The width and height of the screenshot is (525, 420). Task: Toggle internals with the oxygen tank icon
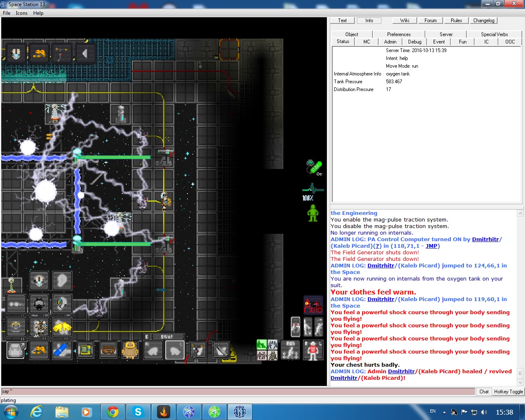point(314,167)
